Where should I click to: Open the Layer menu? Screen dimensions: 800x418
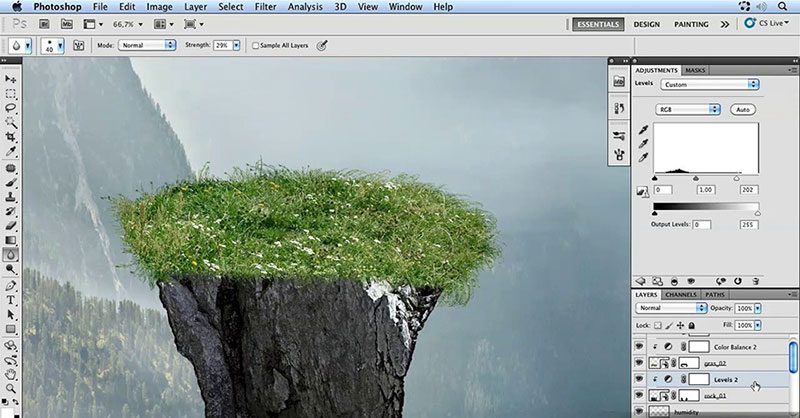[195, 7]
